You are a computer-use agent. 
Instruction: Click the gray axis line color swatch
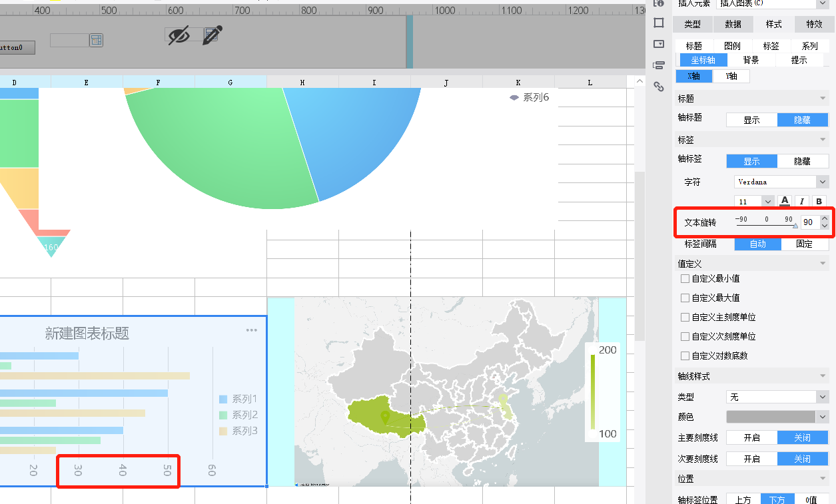(x=771, y=417)
